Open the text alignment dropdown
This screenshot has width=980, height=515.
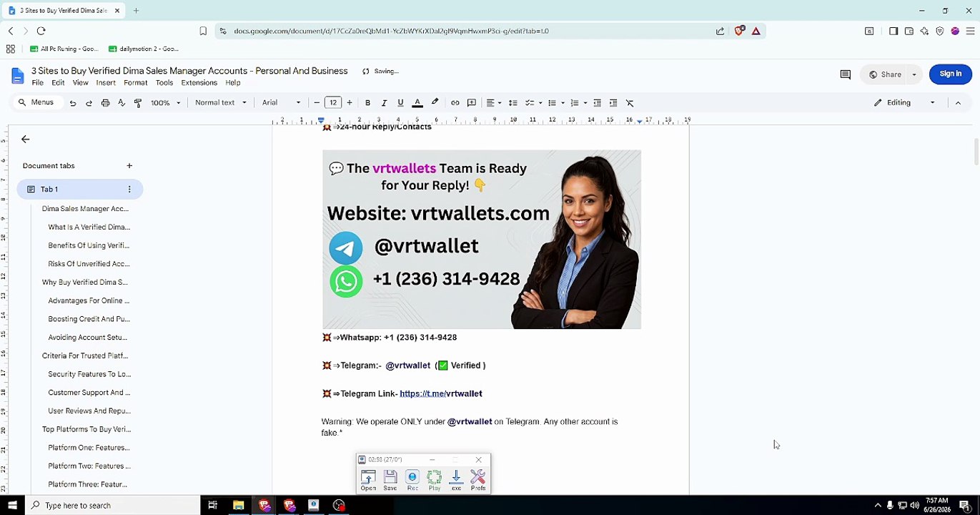(493, 103)
